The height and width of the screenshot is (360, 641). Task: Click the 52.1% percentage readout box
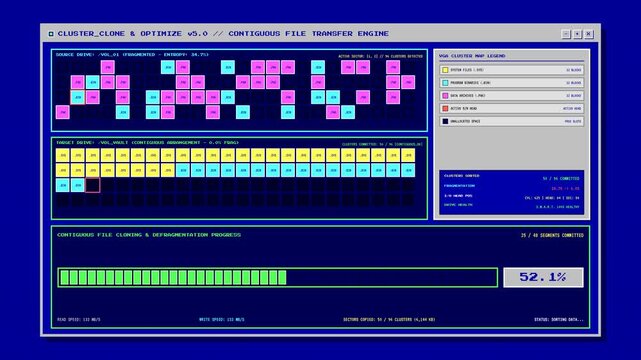543,277
